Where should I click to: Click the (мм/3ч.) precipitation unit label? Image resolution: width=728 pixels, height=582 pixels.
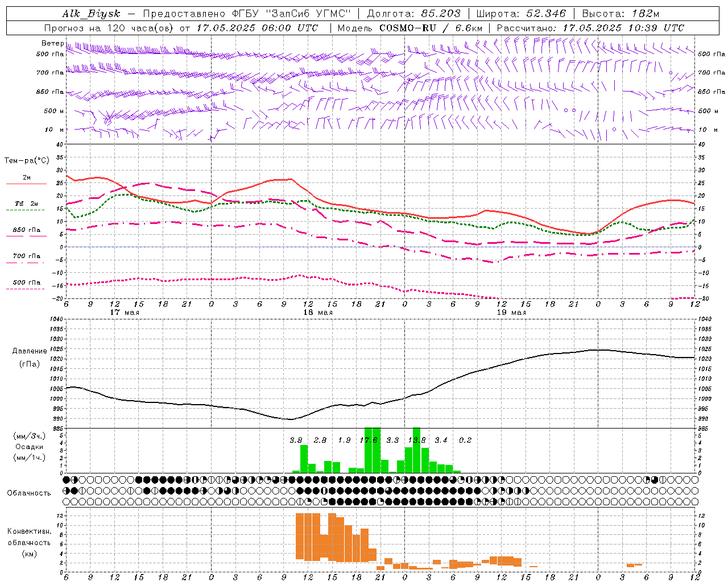[x=30, y=436]
